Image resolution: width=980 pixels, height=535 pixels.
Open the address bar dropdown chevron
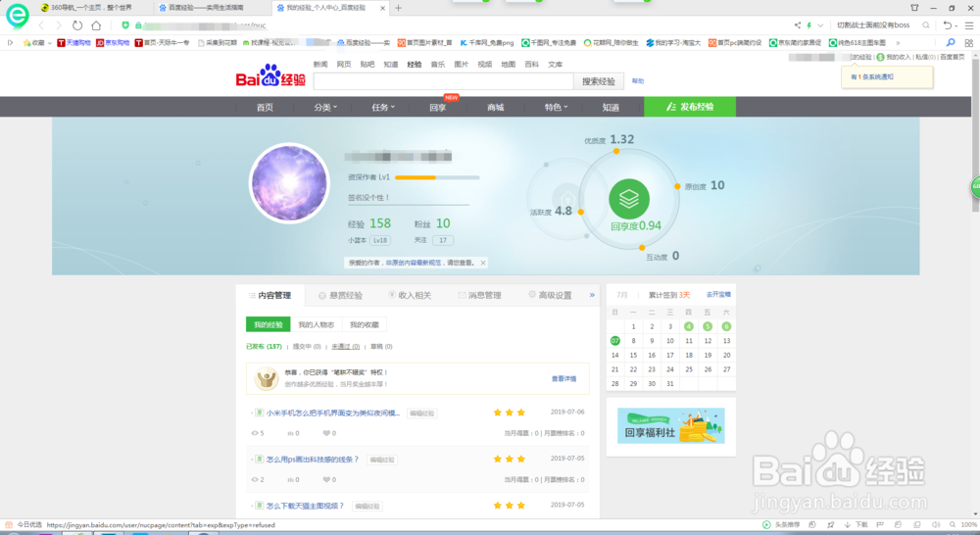820,25
